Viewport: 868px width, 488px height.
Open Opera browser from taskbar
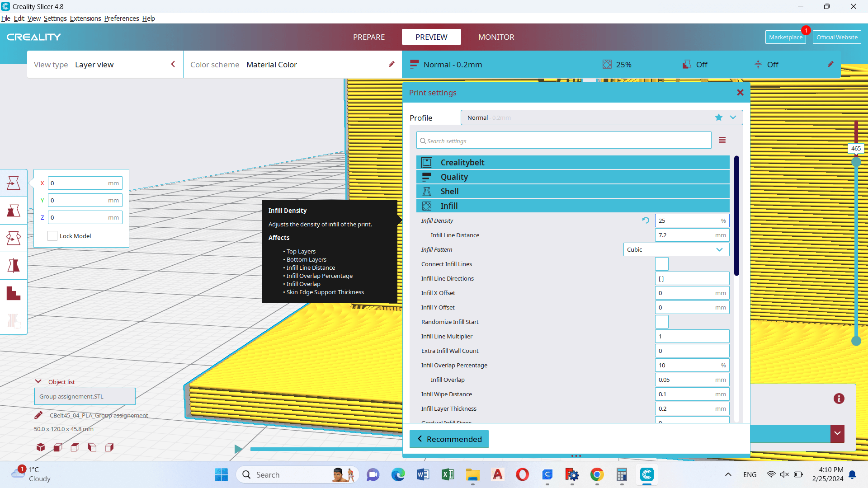(x=523, y=474)
